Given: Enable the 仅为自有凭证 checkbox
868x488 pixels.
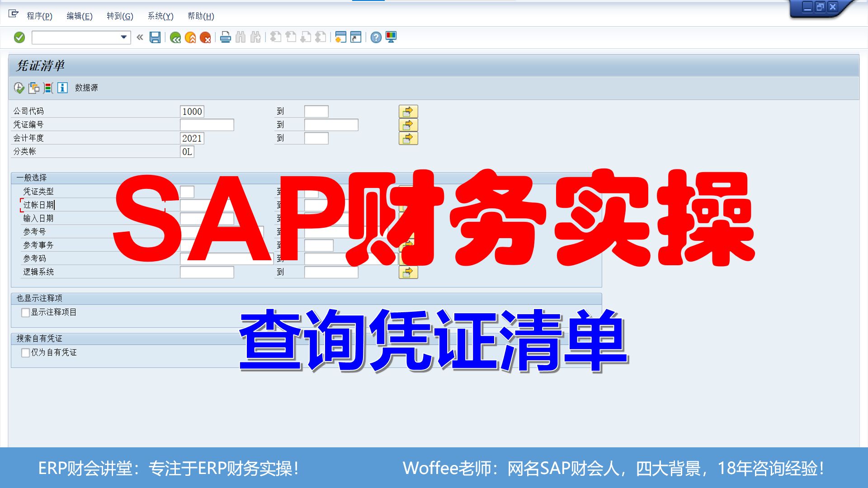Looking at the screenshot, I should pyautogui.click(x=26, y=353).
